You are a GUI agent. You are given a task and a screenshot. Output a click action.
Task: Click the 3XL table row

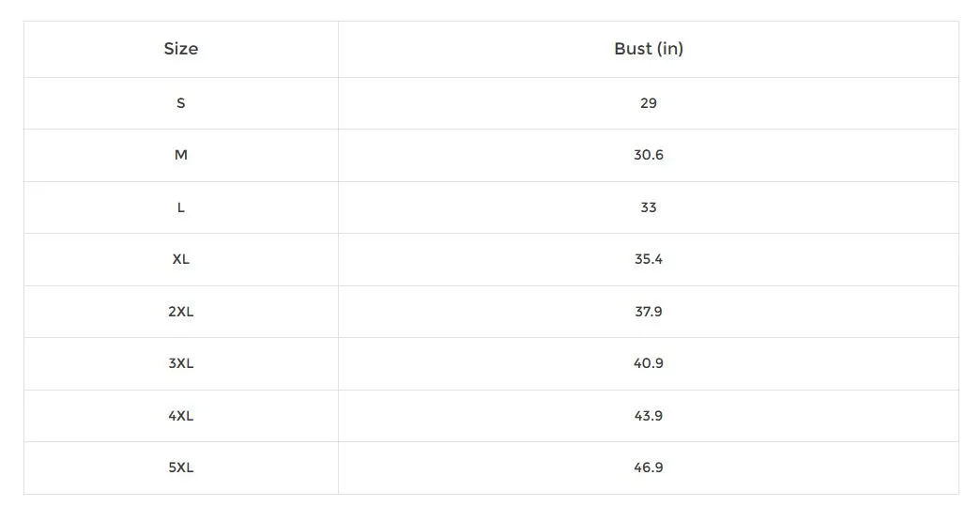point(491,364)
